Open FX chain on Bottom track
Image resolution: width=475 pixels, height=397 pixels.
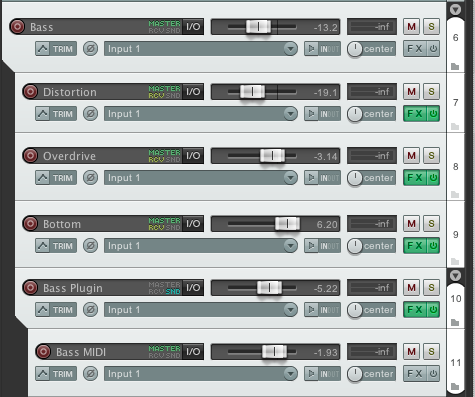tap(415, 246)
